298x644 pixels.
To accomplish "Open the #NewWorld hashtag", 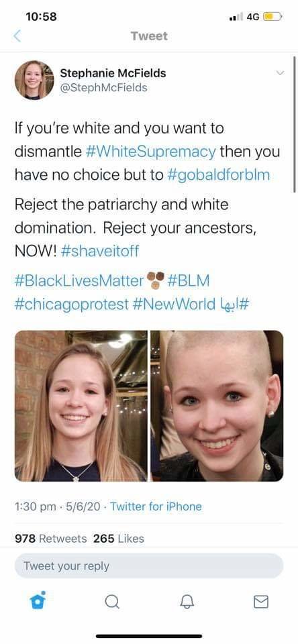I will pyautogui.click(x=174, y=305).
